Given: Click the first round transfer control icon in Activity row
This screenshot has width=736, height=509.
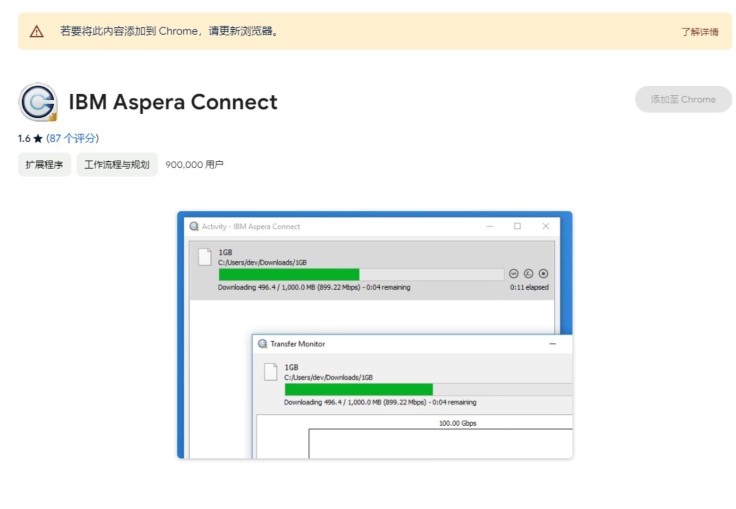Looking at the screenshot, I should click(514, 273).
